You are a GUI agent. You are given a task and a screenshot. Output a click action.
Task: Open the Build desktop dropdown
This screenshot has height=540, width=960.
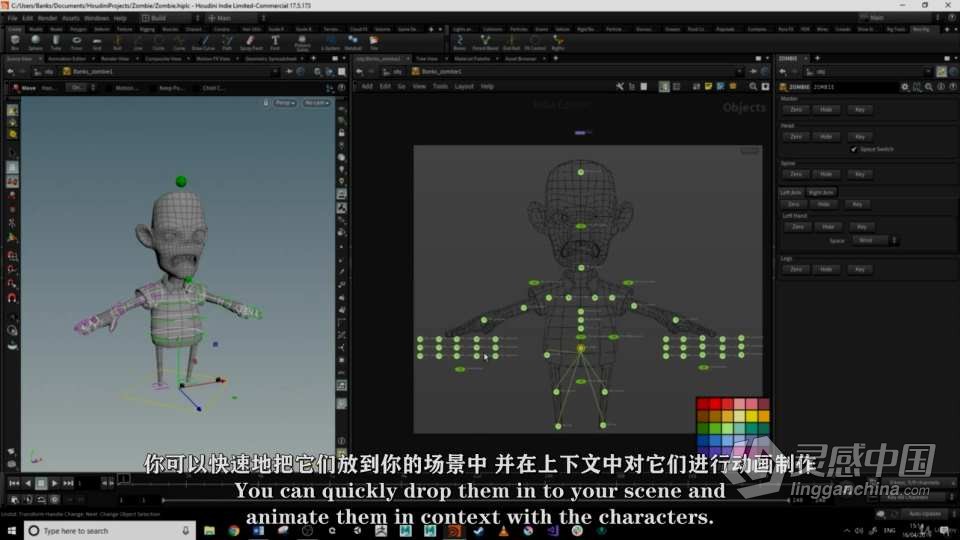(171, 18)
